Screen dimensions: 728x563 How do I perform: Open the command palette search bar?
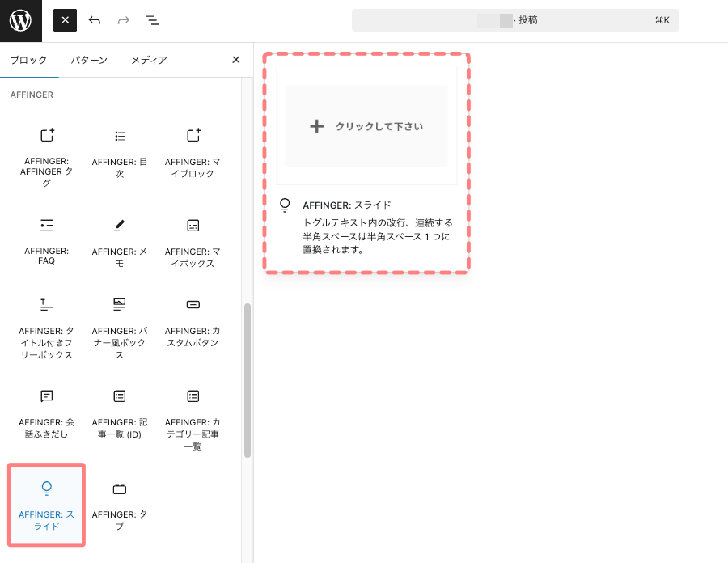[x=514, y=20]
